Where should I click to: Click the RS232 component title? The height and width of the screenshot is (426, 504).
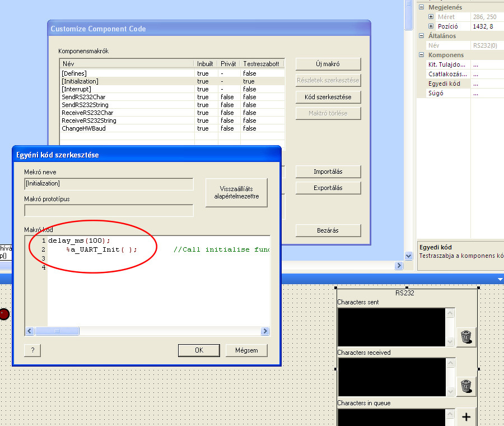click(404, 293)
